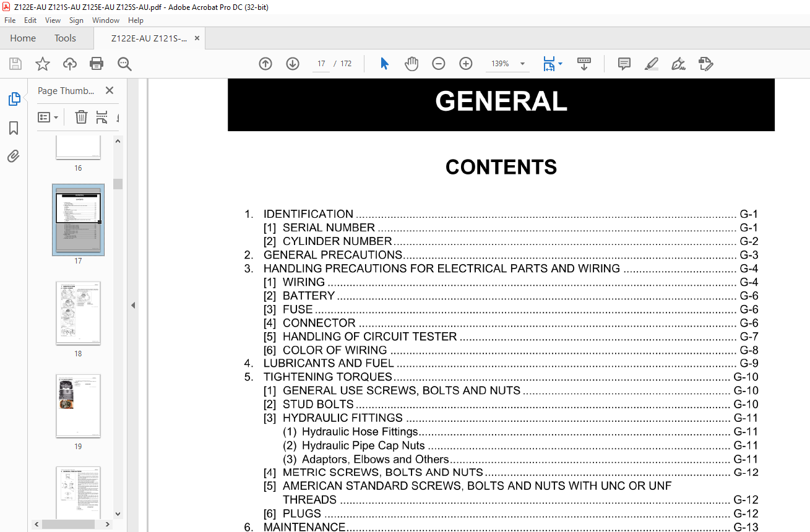Click the Save file icon
This screenshot has width=810, height=532.
[x=15, y=64]
